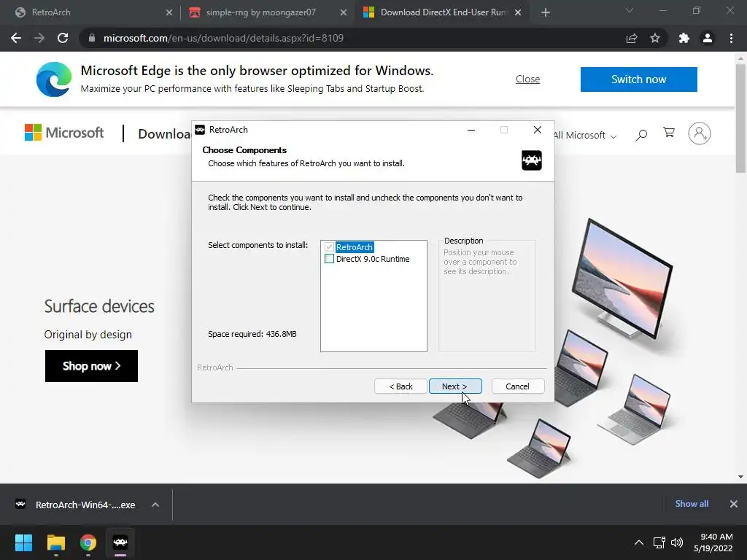
Task: View site info via lock icon
Action: pyautogui.click(x=92, y=38)
